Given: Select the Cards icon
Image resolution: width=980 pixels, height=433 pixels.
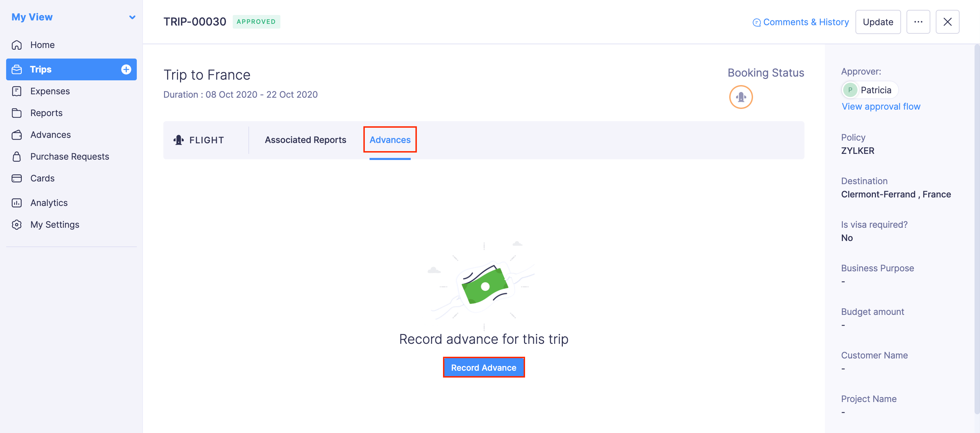Looking at the screenshot, I should point(17,178).
